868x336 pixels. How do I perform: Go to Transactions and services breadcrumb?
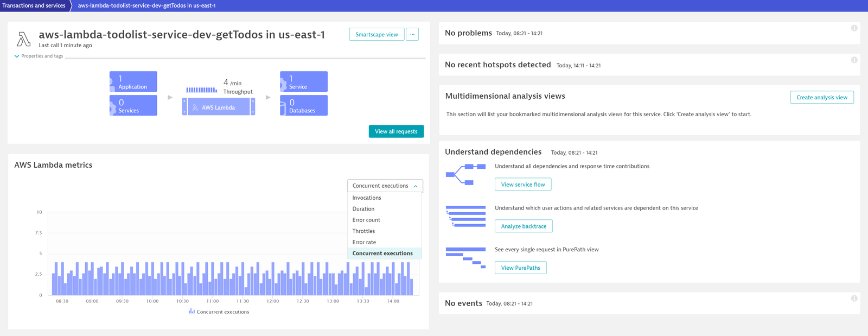pos(34,5)
